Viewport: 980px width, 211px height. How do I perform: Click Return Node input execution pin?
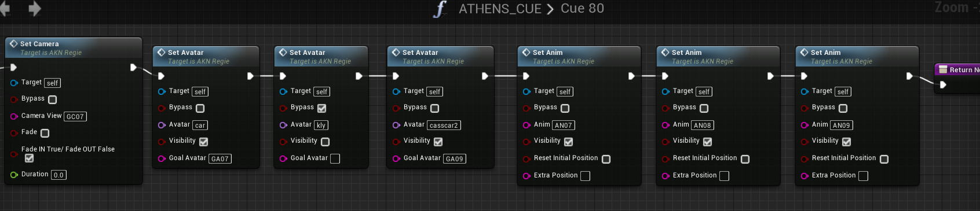tap(943, 84)
